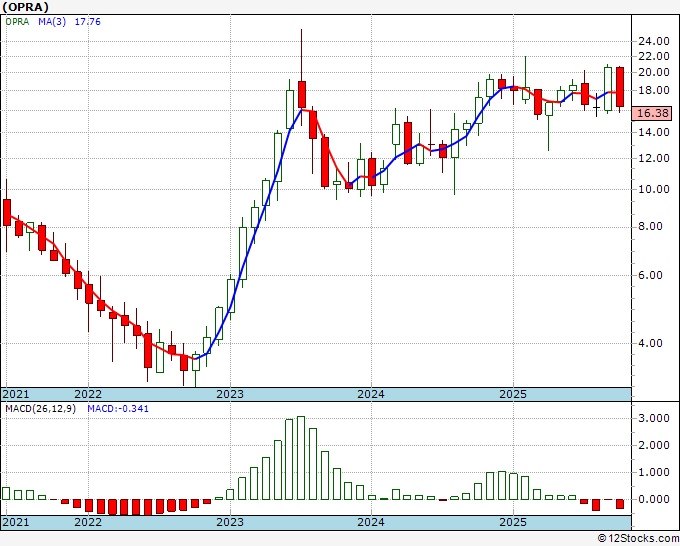Select 2022 on the price chart timeline
This screenshot has height=546, width=680.
(x=88, y=394)
